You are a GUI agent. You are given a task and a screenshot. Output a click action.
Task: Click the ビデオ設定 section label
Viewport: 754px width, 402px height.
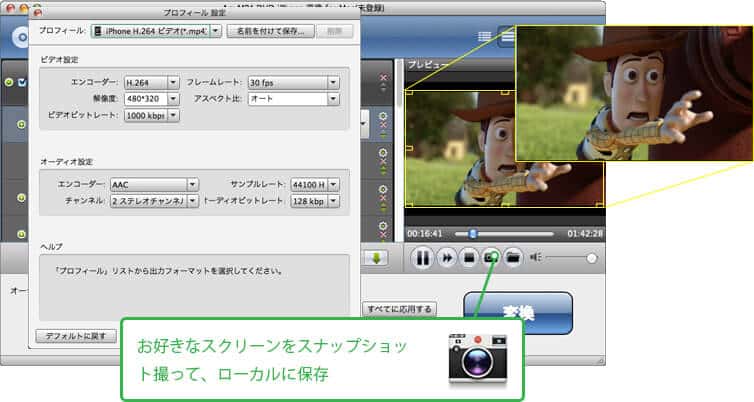click(x=59, y=60)
